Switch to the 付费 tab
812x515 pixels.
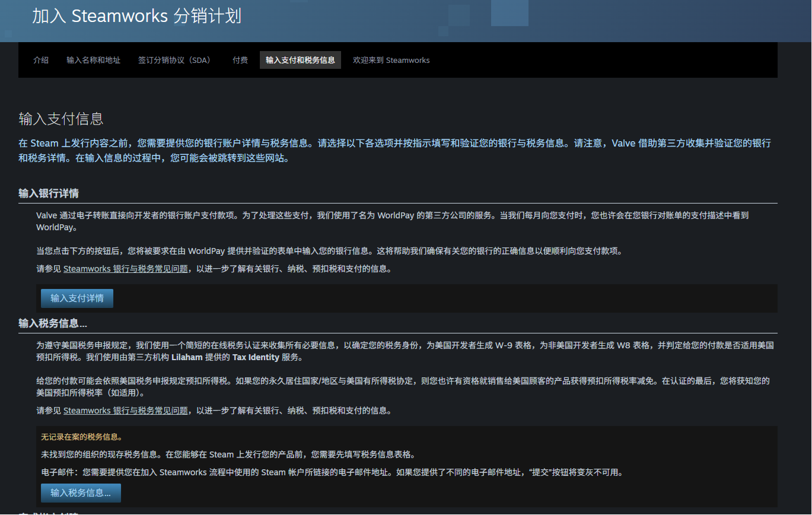click(240, 60)
